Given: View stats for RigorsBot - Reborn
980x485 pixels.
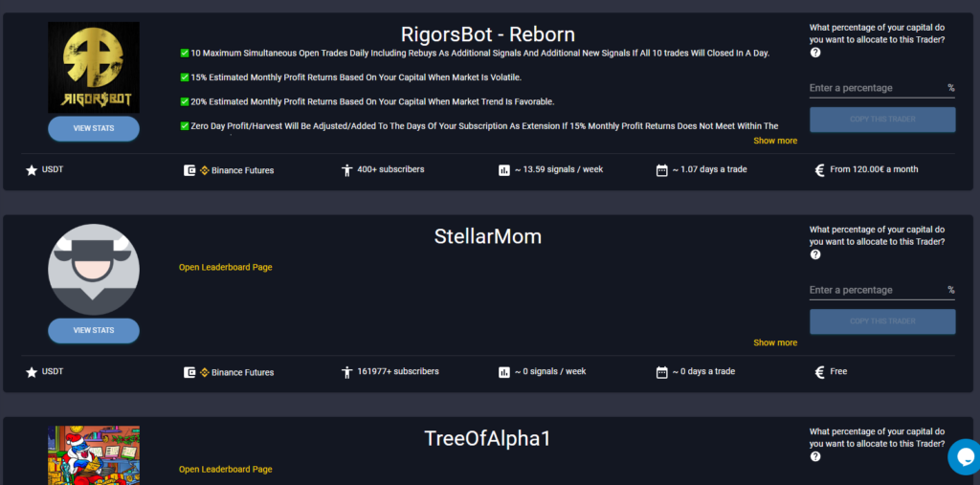Looking at the screenshot, I should pyautogui.click(x=94, y=128).
